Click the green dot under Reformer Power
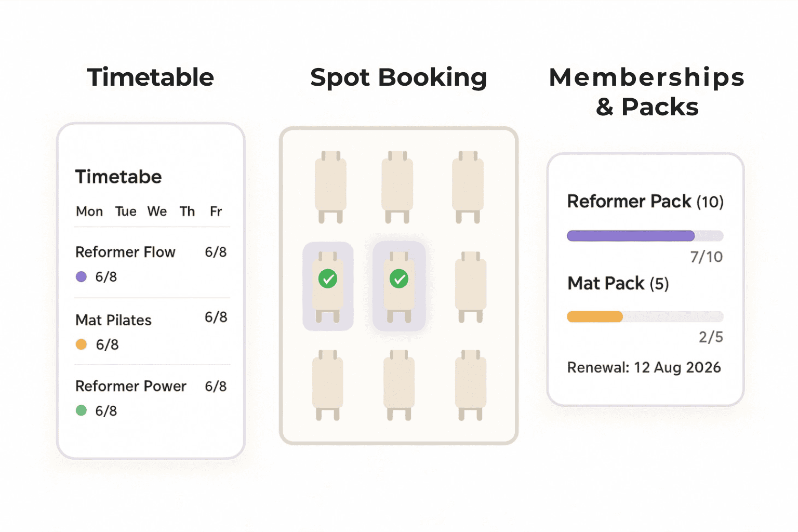The height and width of the screenshot is (532, 798). 81,410
